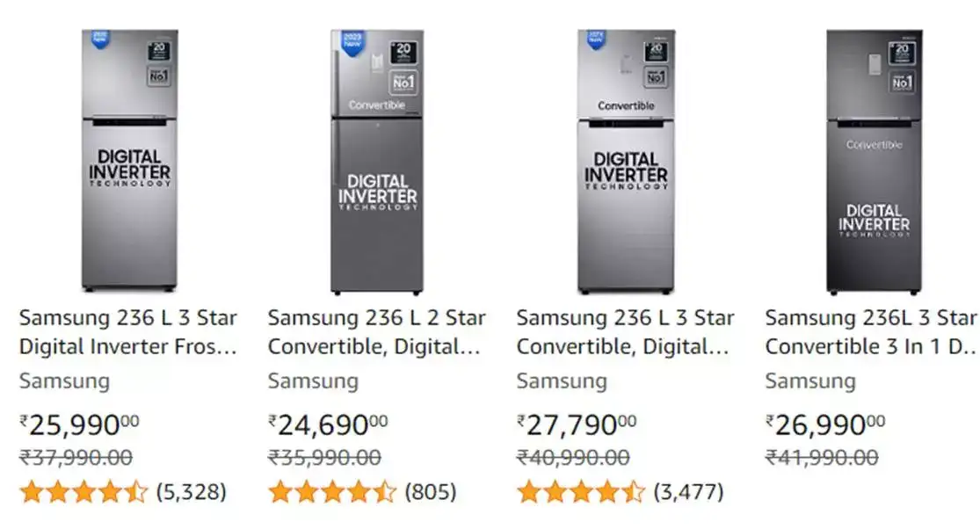Image resolution: width=980 pixels, height=529 pixels.
Task: Open the (805) review count link
Action: [x=431, y=492]
